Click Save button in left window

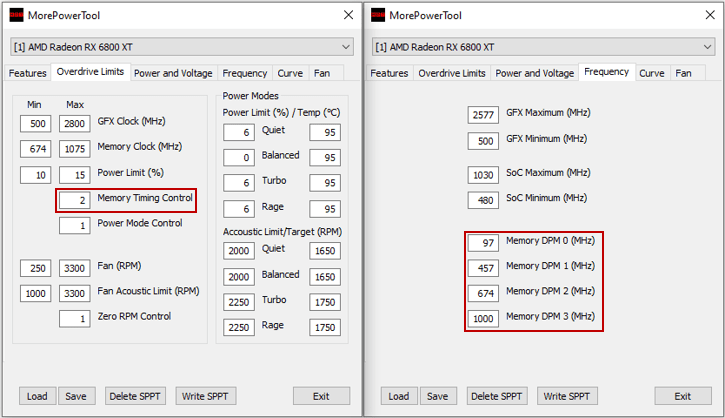click(77, 396)
